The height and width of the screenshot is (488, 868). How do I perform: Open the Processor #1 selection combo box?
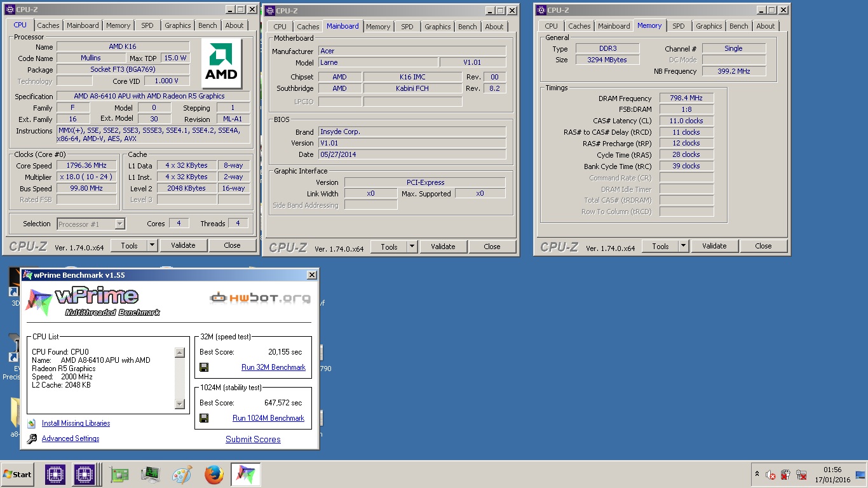coord(91,224)
